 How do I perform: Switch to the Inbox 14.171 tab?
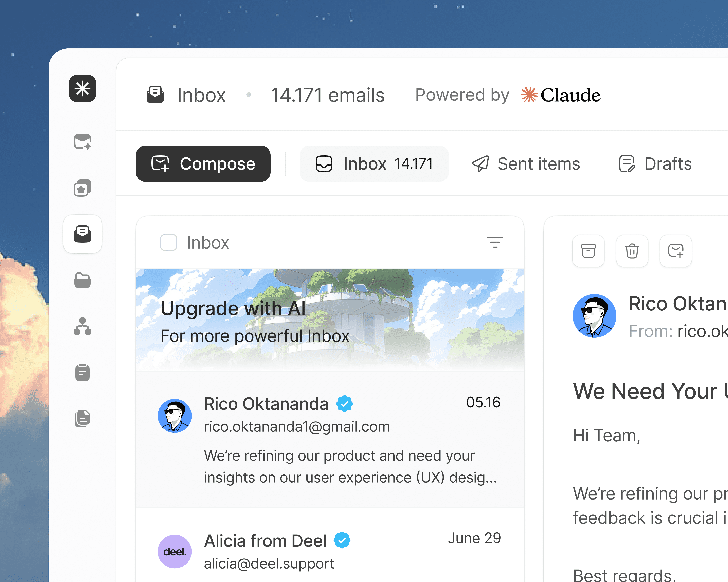(x=374, y=164)
